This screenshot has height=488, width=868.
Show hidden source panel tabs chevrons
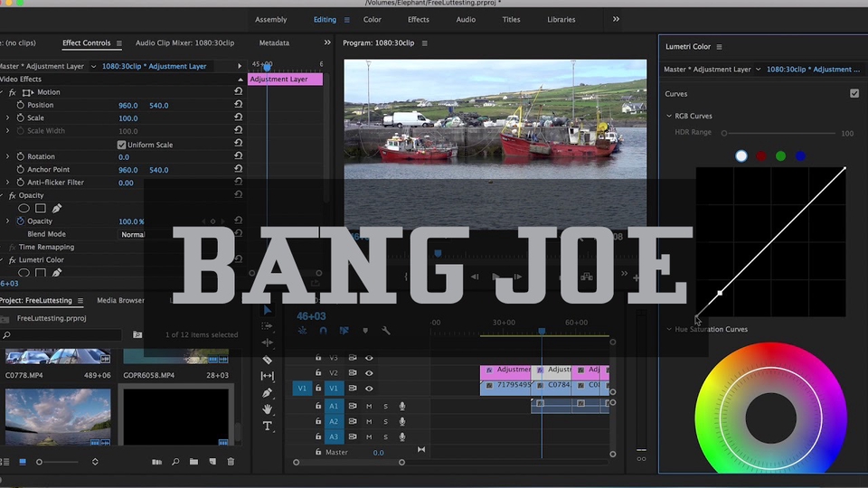pyautogui.click(x=327, y=42)
